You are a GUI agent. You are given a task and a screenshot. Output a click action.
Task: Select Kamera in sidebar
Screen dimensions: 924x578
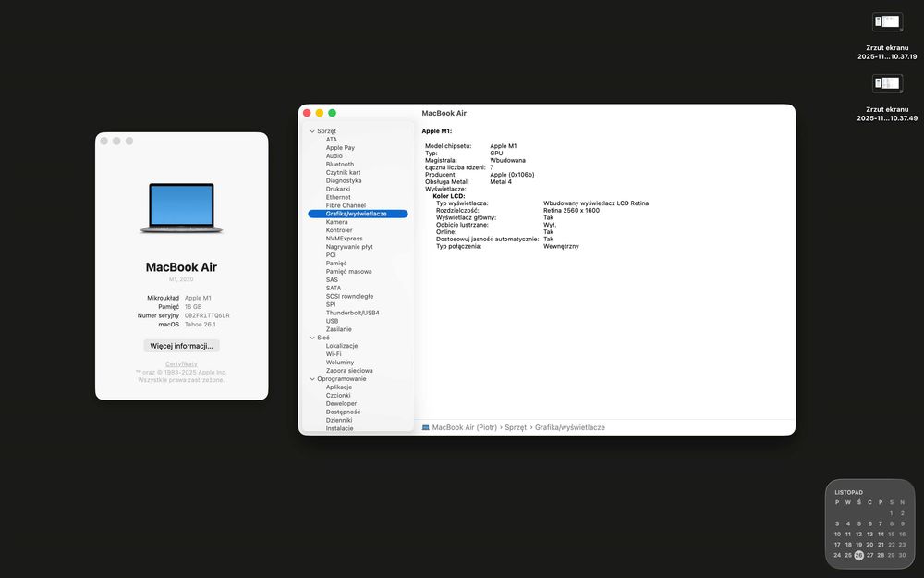[336, 222]
